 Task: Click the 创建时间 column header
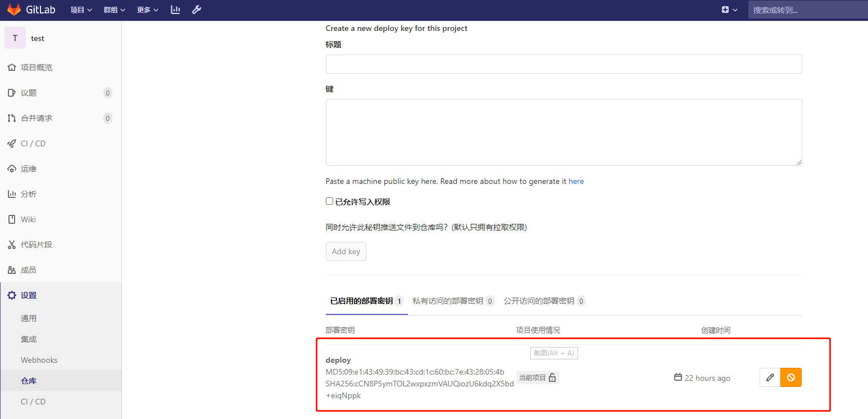(x=716, y=330)
